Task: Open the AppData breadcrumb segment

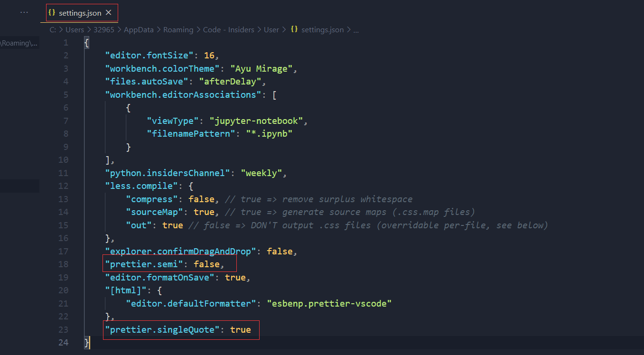Action: [x=139, y=29]
